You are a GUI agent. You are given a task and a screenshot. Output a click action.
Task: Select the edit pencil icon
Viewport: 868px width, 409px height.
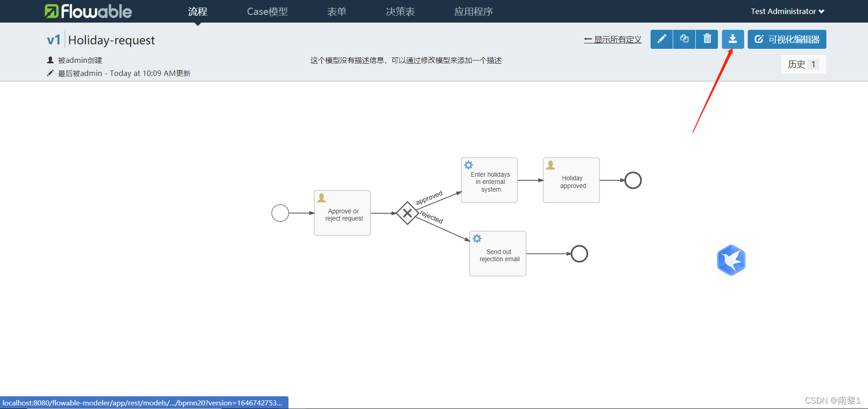tap(661, 39)
